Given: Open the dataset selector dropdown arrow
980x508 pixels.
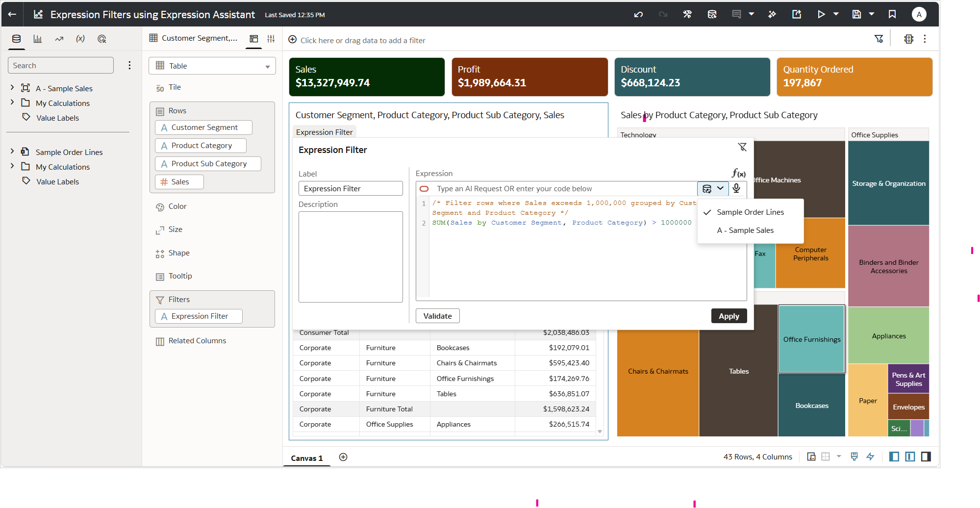Looking at the screenshot, I should (720, 188).
